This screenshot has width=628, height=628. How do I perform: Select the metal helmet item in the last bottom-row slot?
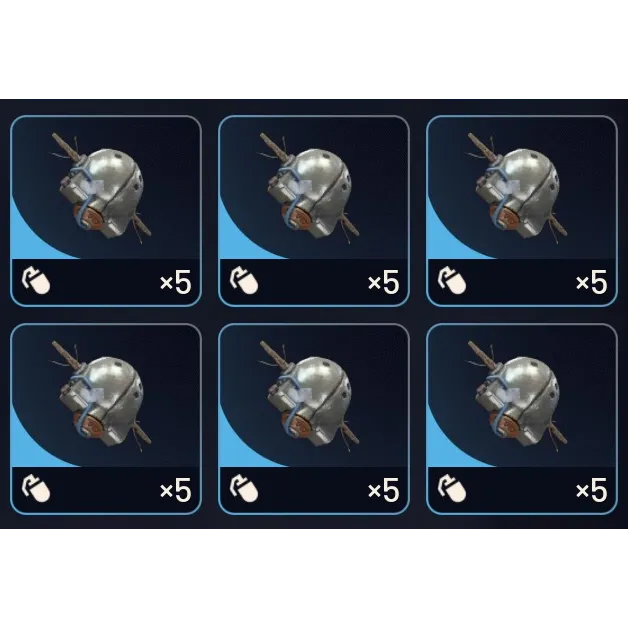tap(517, 397)
